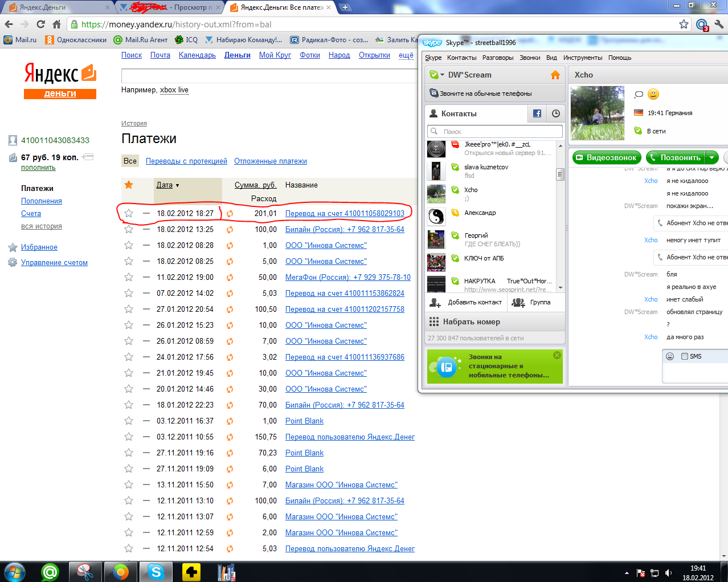Open Chrome from the taskbar
Viewport: 728px width, 582px height.
(x=121, y=571)
